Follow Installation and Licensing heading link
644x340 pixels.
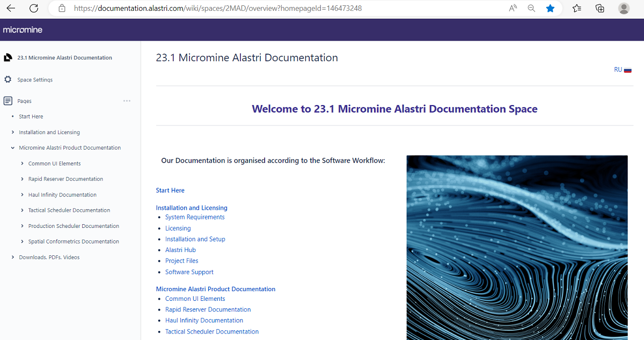pos(192,208)
